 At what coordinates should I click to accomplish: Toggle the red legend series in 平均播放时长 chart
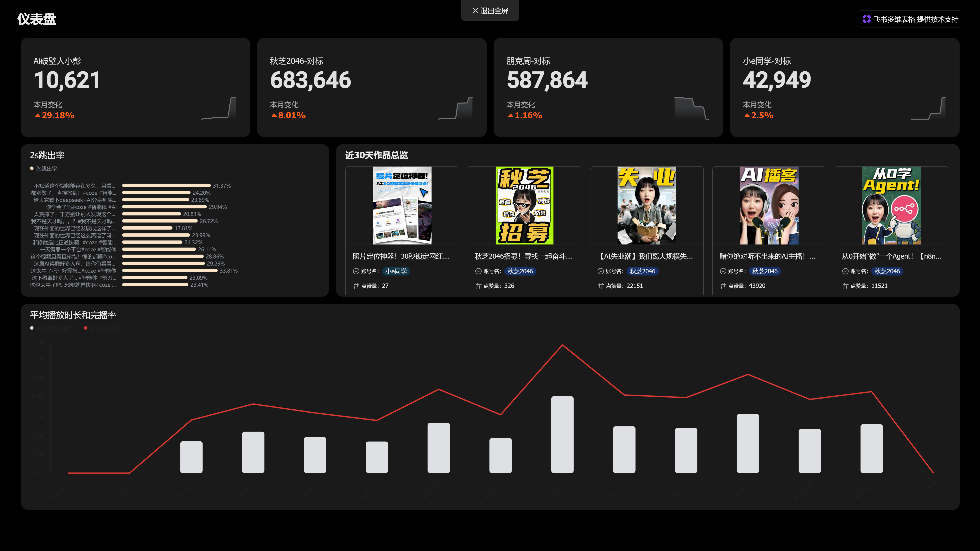click(x=86, y=328)
